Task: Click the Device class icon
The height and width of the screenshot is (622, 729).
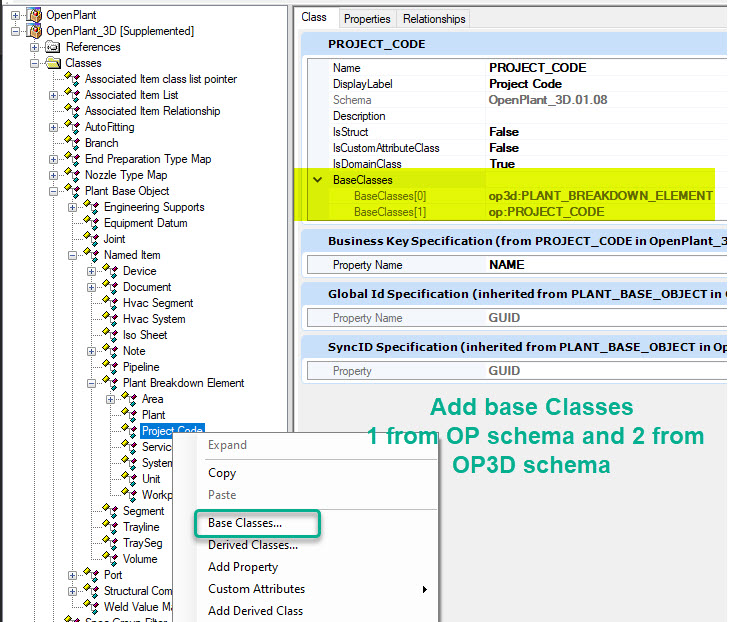Action: click(110, 271)
